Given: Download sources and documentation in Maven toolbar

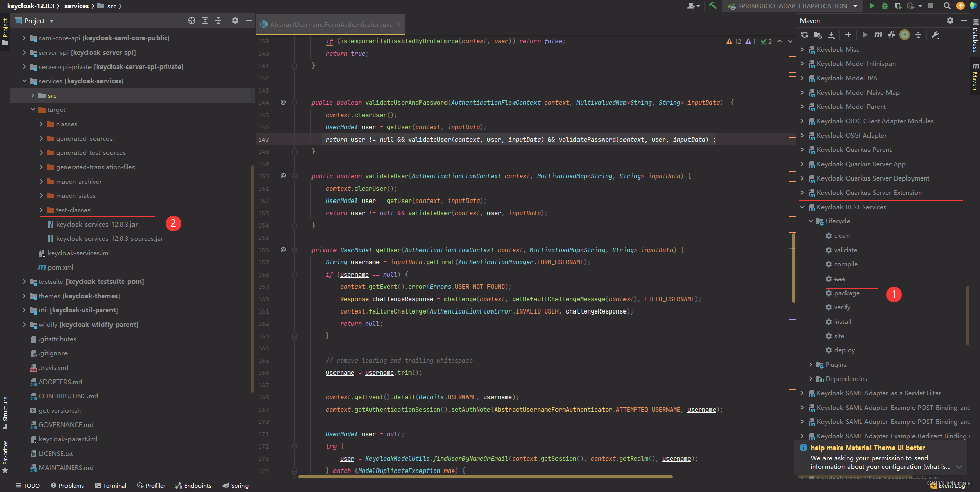Looking at the screenshot, I should point(832,35).
